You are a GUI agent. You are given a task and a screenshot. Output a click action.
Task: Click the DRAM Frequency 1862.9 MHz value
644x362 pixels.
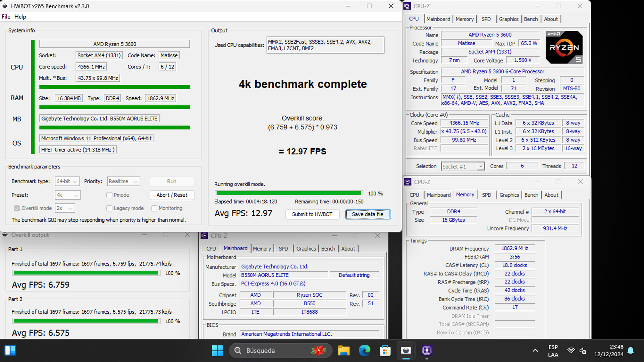click(515, 248)
